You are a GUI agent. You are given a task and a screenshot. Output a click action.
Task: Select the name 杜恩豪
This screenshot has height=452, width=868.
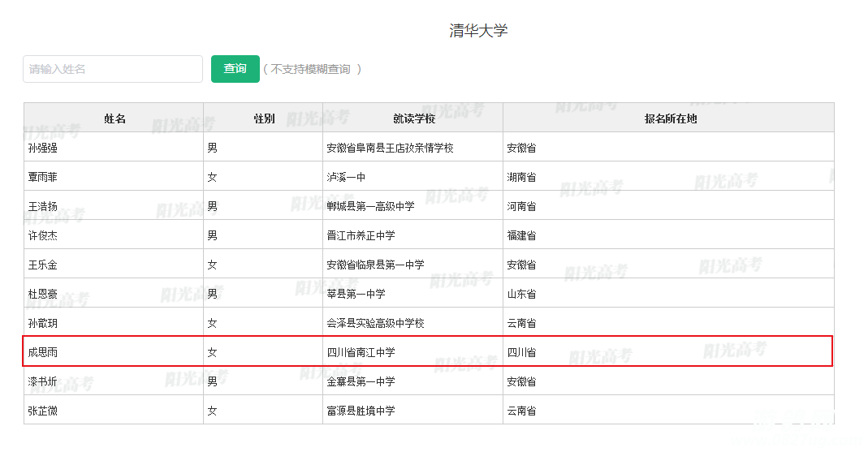click(42, 294)
